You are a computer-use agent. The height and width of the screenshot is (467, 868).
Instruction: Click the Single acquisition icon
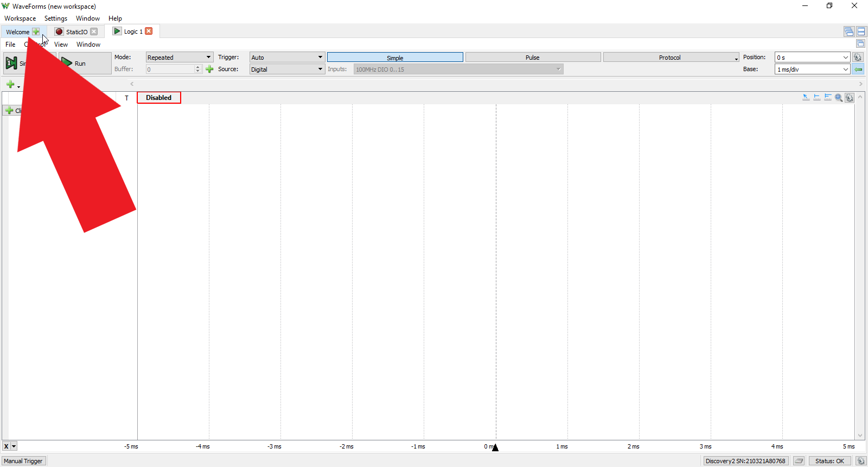point(11,64)
